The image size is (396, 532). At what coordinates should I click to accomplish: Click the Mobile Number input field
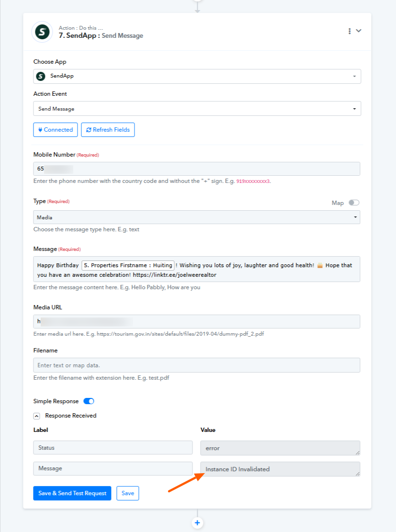[x=196, y=169]
